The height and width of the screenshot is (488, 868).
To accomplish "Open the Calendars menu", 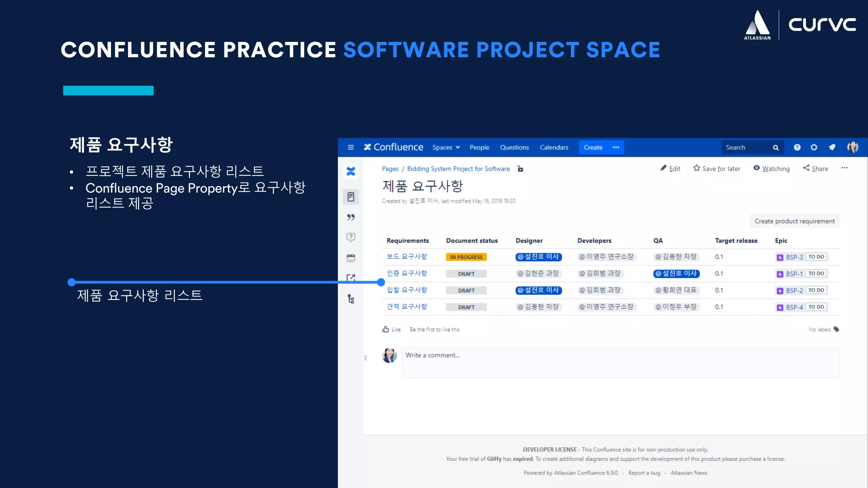I will coord(554,147).
